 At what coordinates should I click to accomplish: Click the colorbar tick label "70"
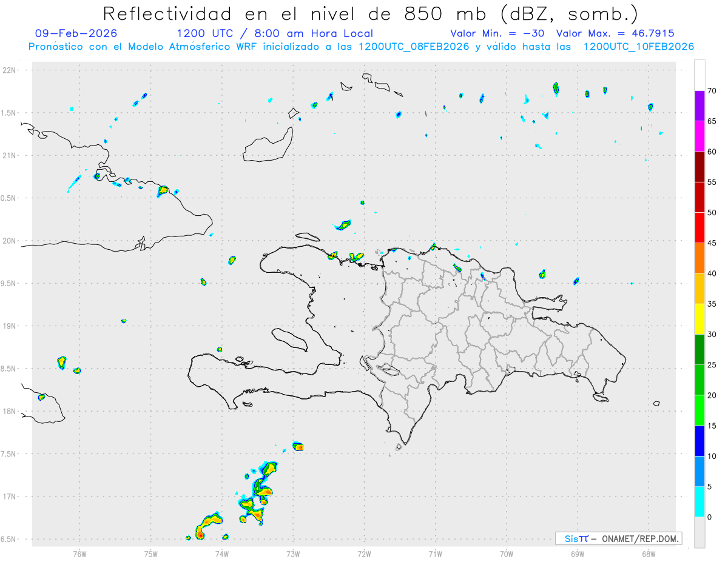(x=712, y=91)
